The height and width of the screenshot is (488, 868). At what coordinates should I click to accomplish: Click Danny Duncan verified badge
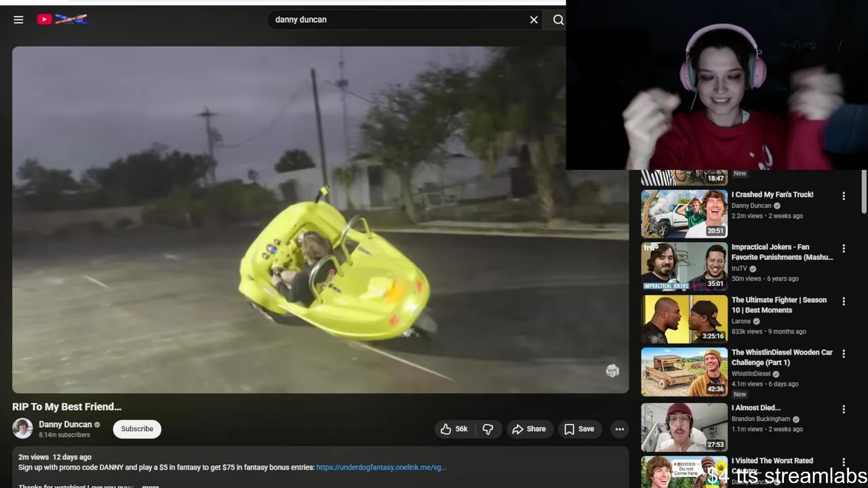[x=97, y=425]
